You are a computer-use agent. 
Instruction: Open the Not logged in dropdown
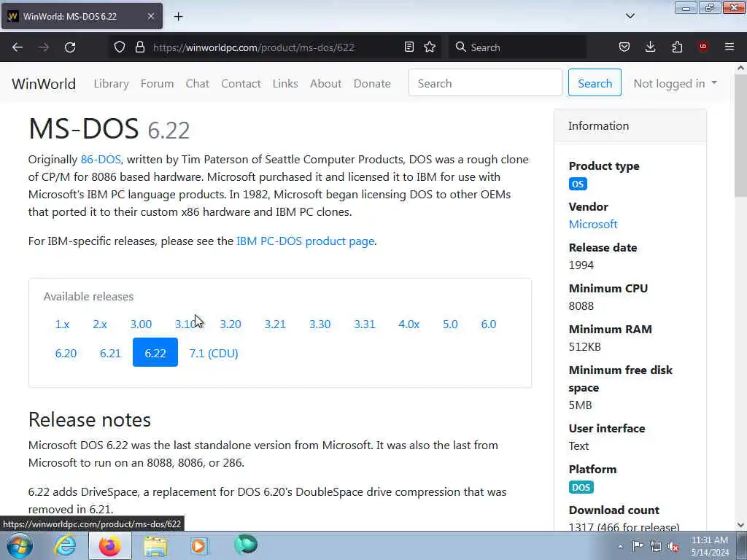point(675,83)
